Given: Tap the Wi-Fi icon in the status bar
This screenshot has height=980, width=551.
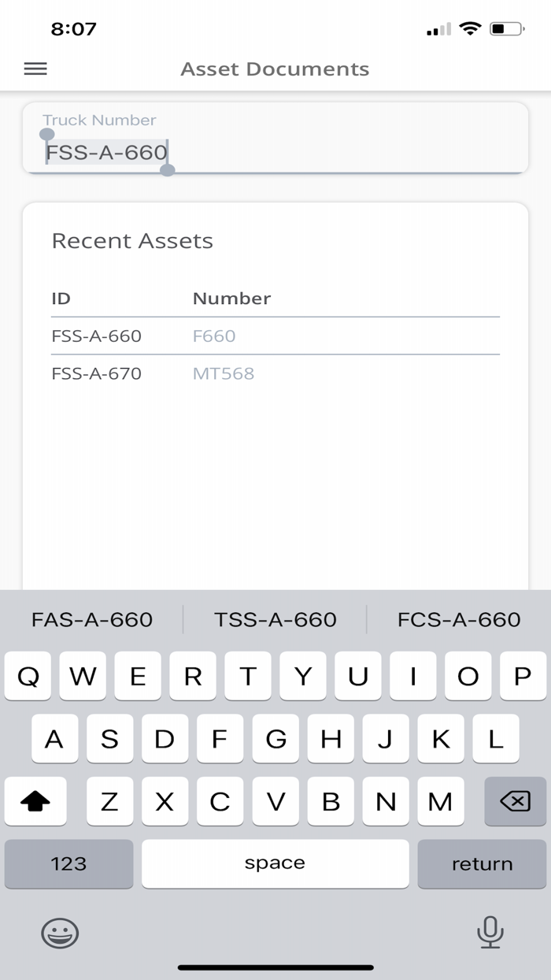Looking at the screenshot, I should point(470,28).
